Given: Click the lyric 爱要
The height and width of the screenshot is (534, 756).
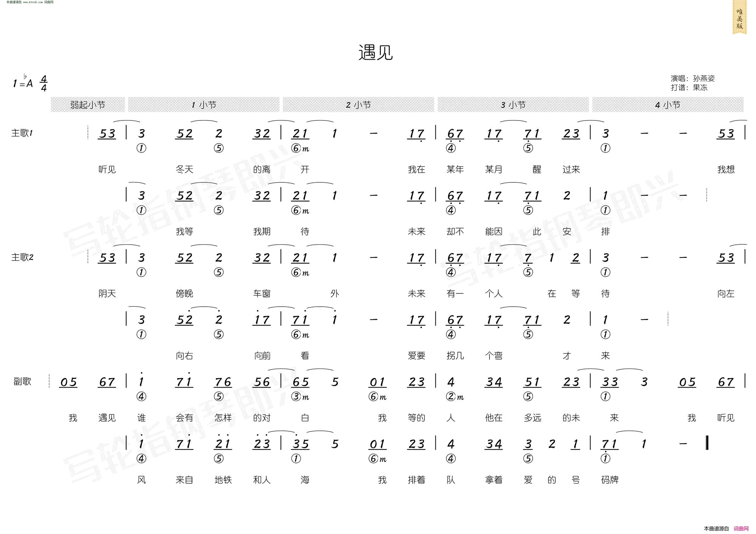Looking at the screenshot, I should click(x=417, y=356).
